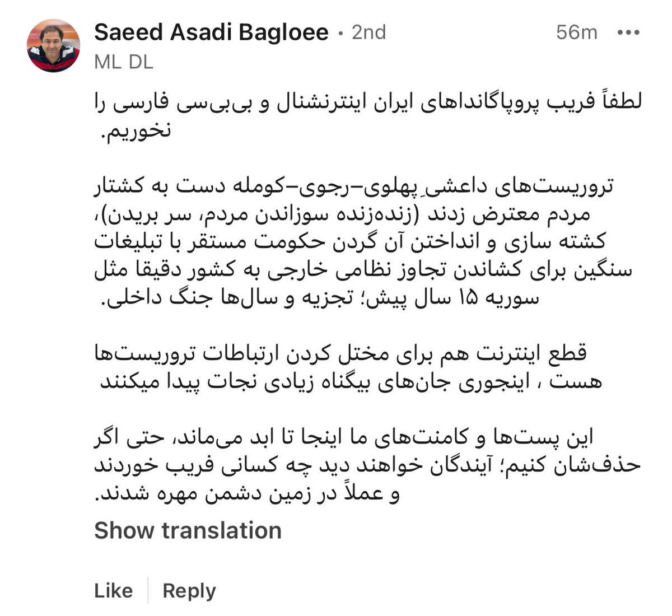Show translation of the Persian comment

pyautogui.click(x=188, y=530)
